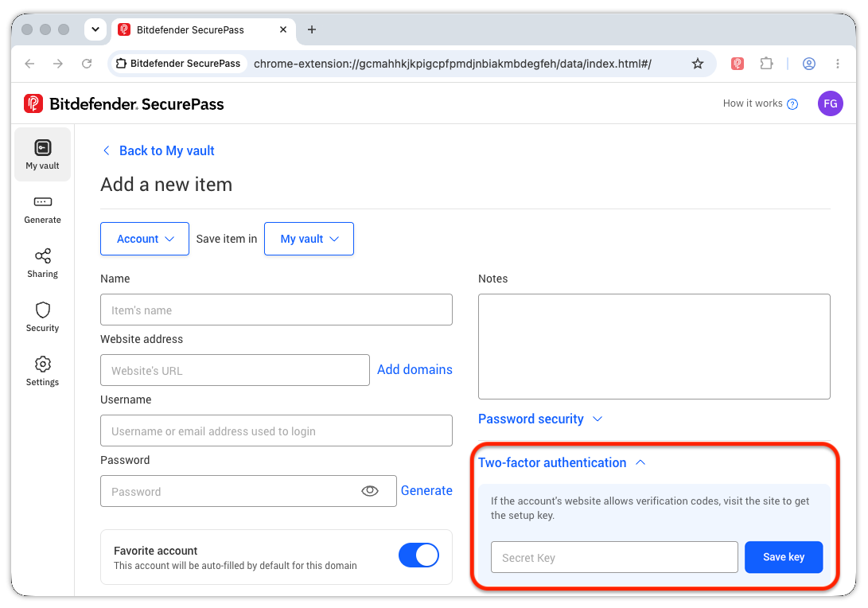The image size is (868, 608).
Task: Toggle the Favorite account switch
Action: [418, 555]
